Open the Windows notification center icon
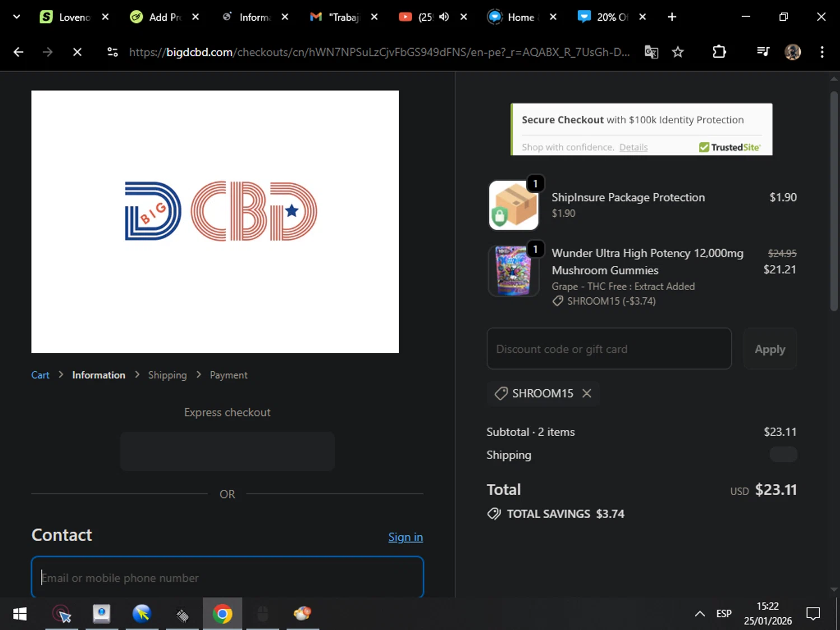Screen dimensions: 840x630 pyautogui.click(x=813, y=614)
